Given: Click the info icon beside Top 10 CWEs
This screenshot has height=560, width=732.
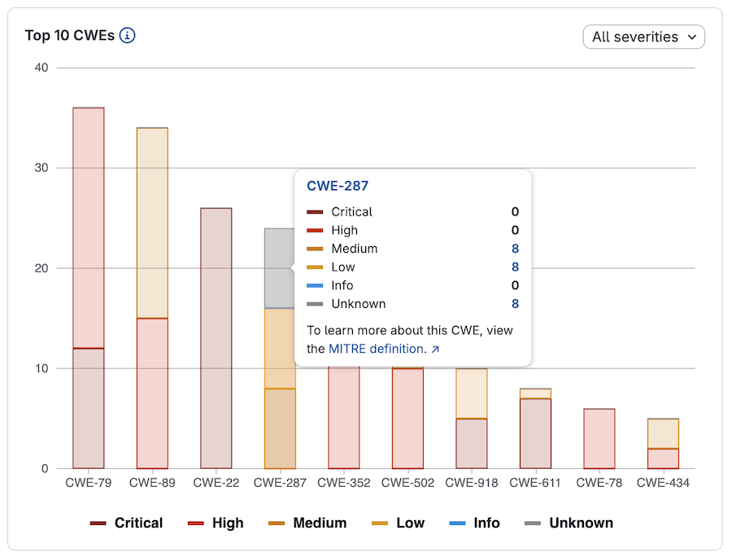Looking at the screenshot, I should tap(127, 36).
